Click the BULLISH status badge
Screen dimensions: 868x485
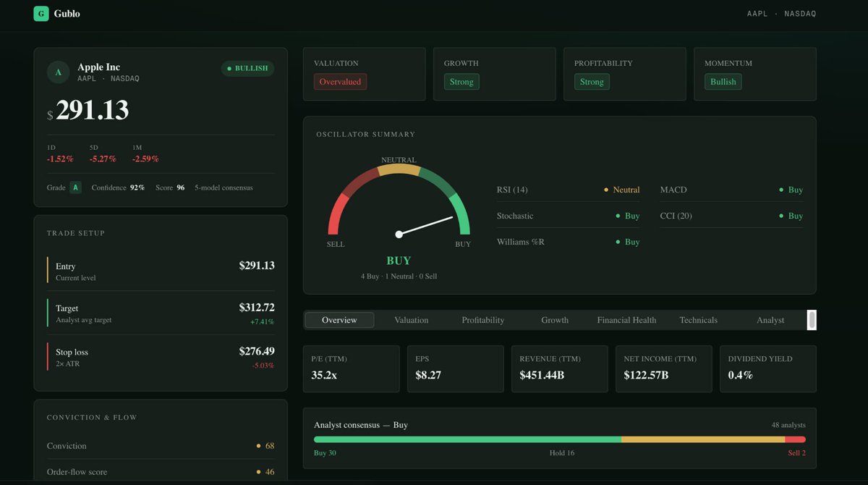tap(247, 68)
